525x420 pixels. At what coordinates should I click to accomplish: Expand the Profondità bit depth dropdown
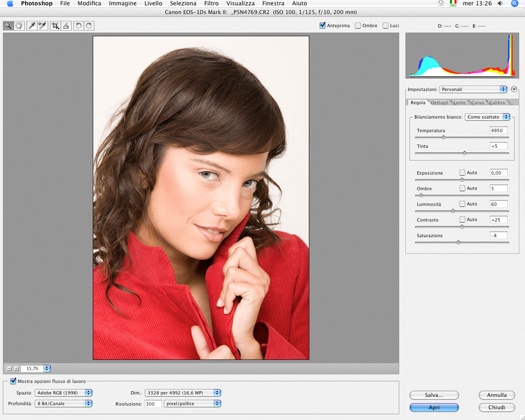click(x=63, y=404)
